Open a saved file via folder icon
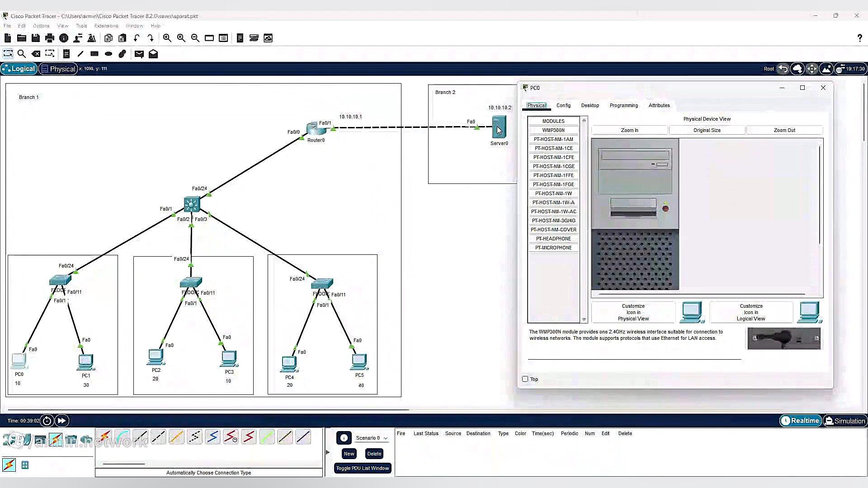Screen dimensions: 868x488 coord(22,38)
